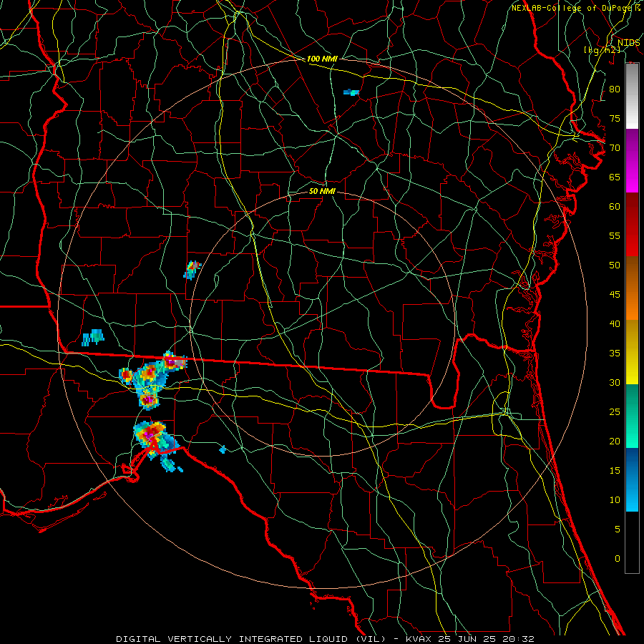Click the scale value 60
644x644 pixels.
point(615,206)
